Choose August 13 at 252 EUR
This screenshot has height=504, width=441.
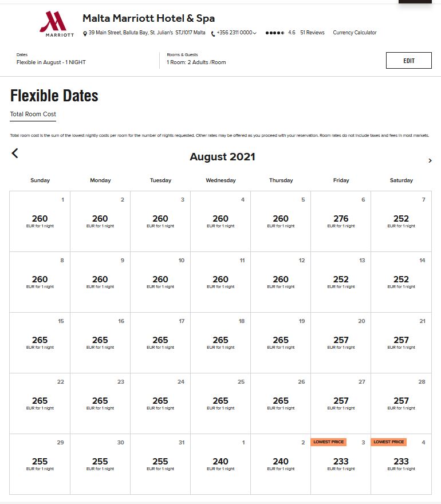point(341,282)
